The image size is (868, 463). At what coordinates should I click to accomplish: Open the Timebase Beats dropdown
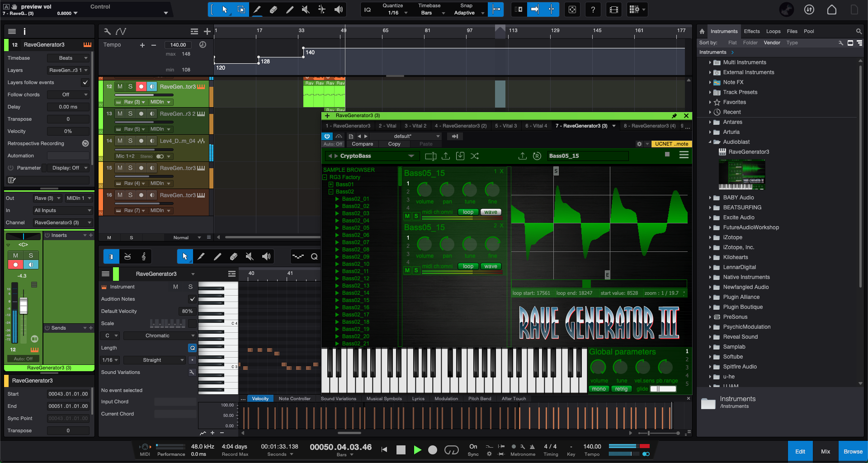[x=68, y=58]
